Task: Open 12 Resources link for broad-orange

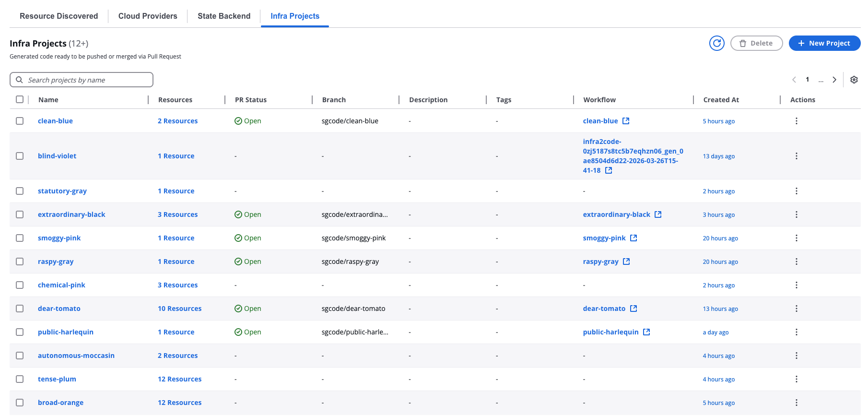Action: [x=180, y=403]
